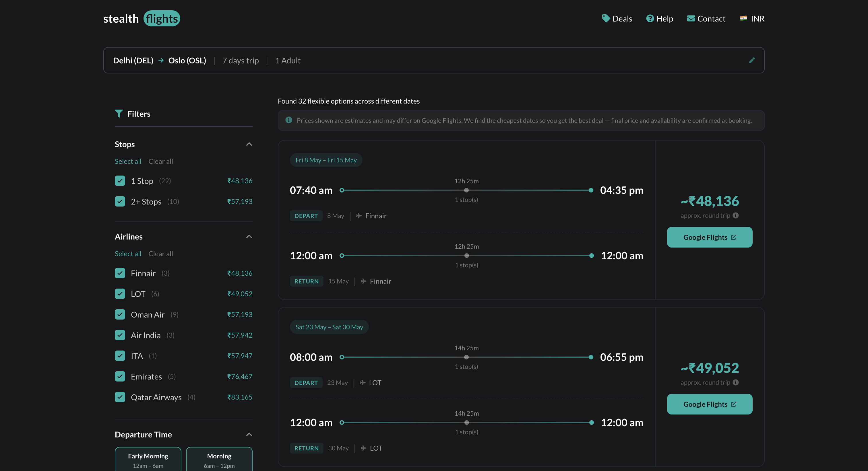
Task: Uncheck the 1 Stop filter
Action: (x=120, y=181)
